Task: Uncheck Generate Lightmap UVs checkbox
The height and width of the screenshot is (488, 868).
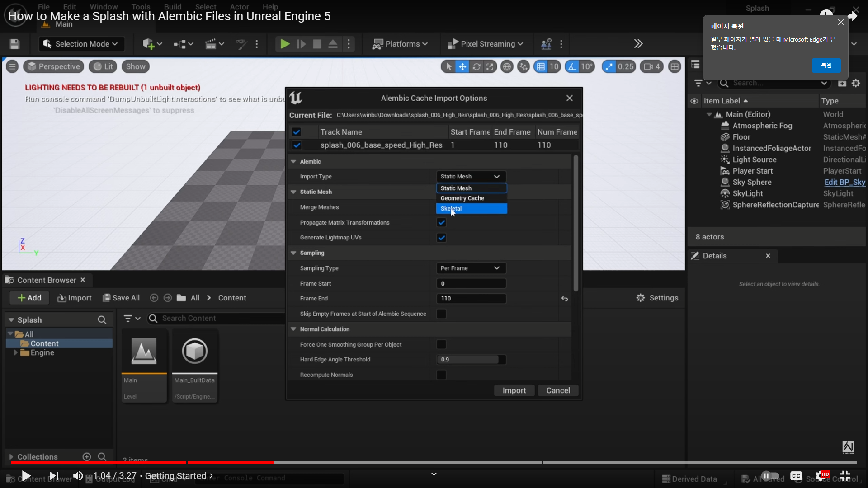Action: click(441, 238)
